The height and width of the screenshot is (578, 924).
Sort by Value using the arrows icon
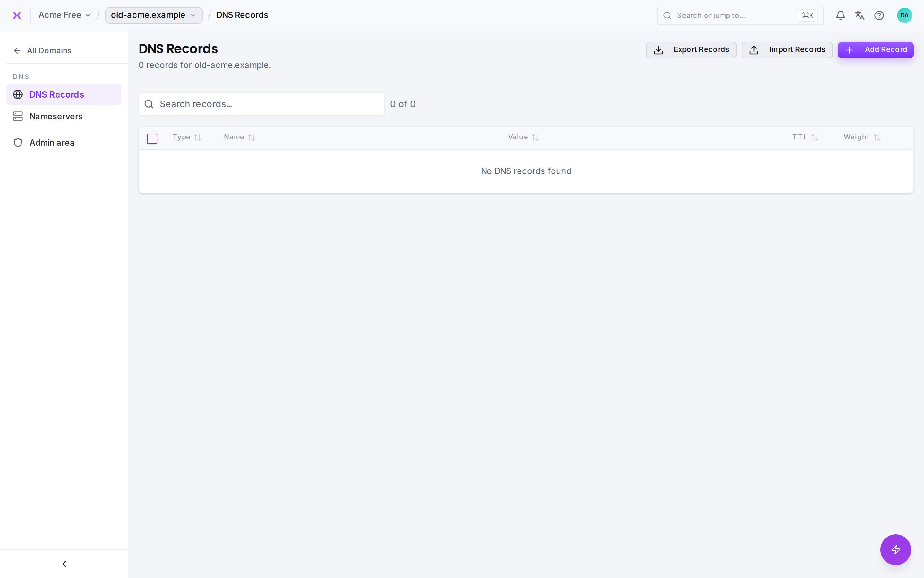(535, 137)
